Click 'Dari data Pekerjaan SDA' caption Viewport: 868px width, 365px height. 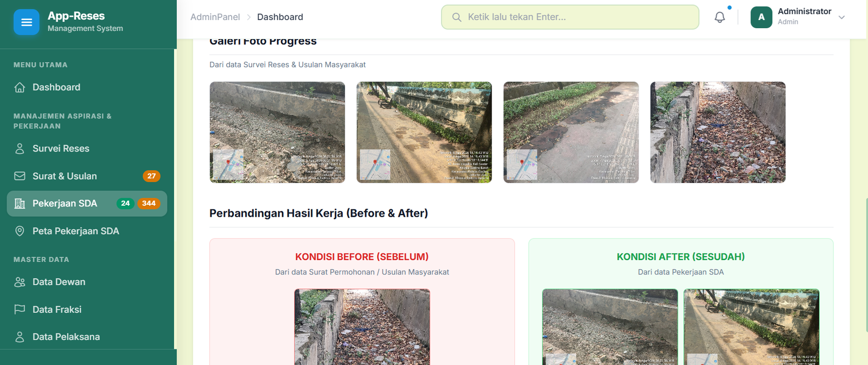681,272
